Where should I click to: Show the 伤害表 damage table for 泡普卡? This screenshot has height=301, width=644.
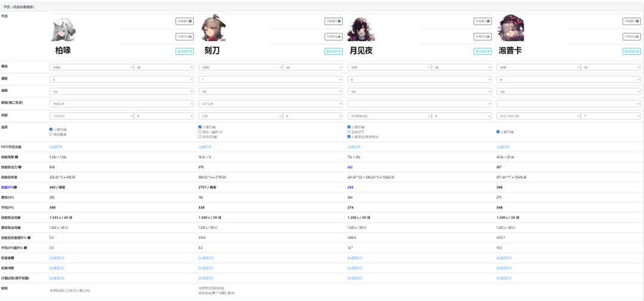pyautogui.click(x=504, y=258)
